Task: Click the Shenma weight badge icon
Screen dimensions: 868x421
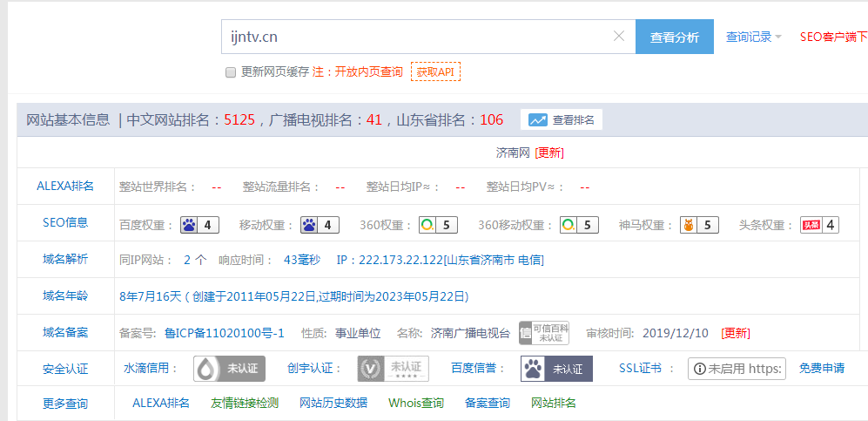Action: (699, 225)
